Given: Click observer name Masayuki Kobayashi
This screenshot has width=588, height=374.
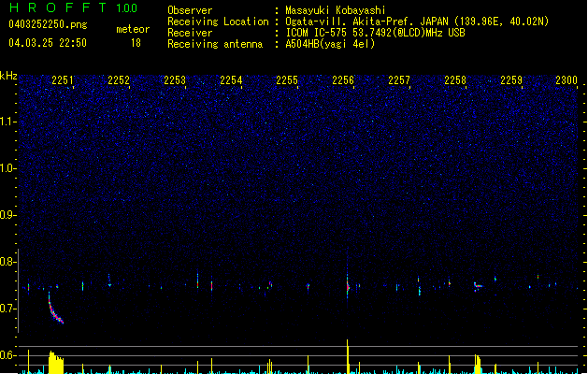Looking at the screenshot, I should (x=336, y=10).
